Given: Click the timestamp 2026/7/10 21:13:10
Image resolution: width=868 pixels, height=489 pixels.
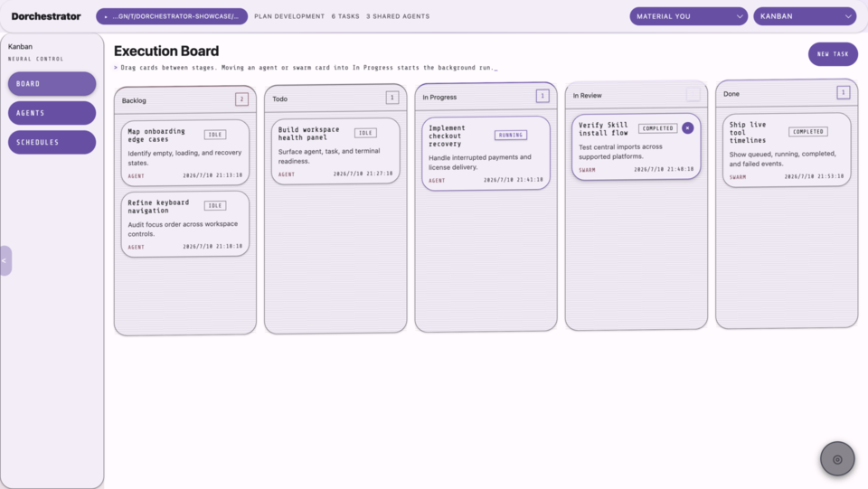Looking at the screenshot, I should (212, 175).
